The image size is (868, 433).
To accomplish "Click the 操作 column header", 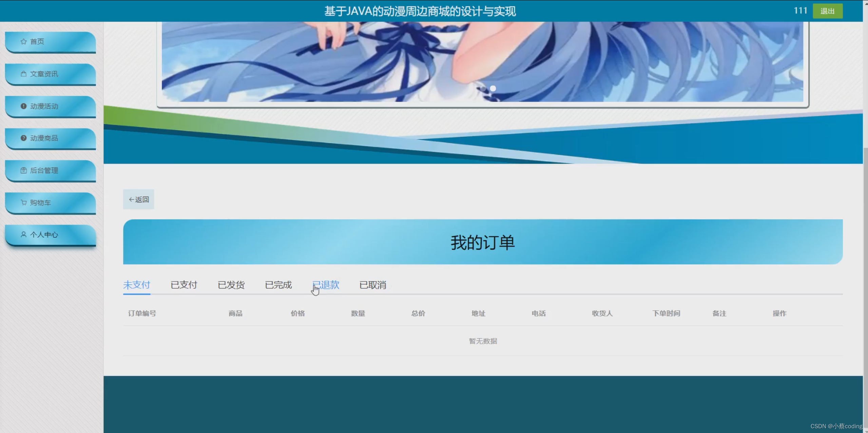I will point(779,313).
